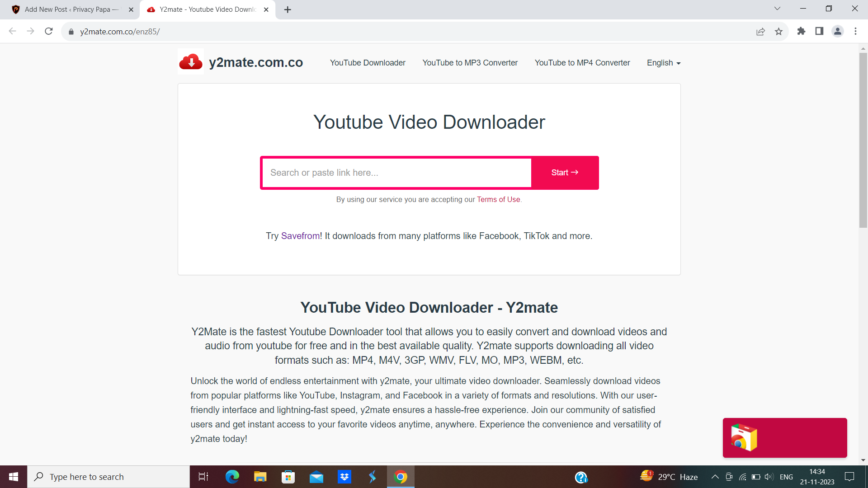
Task: Open Chrome three-dot menu
Action: point(855,31)
